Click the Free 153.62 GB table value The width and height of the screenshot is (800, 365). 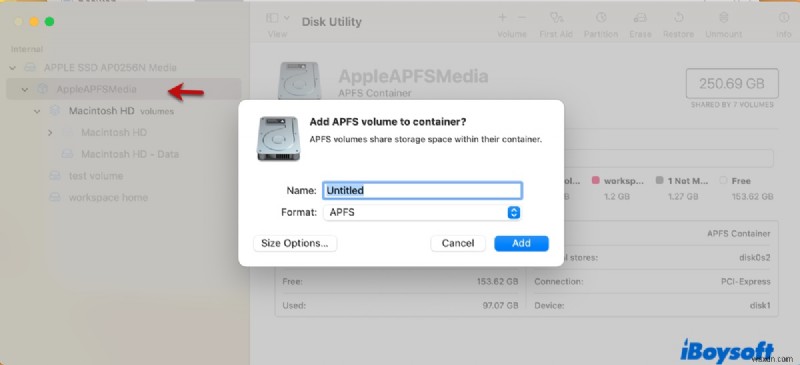(498, 281)
